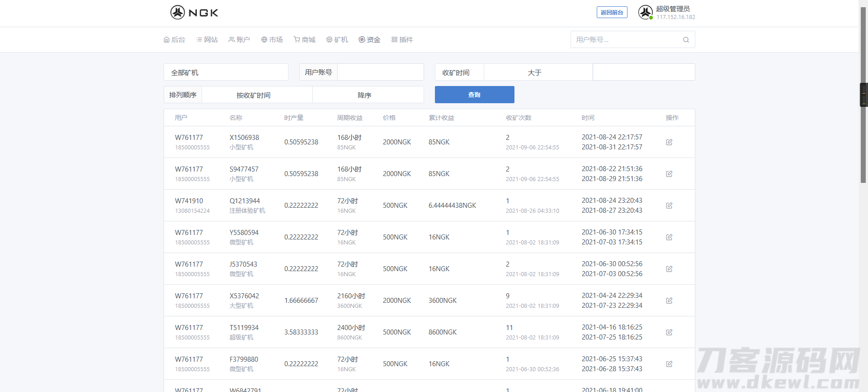
Task: Open the 全部矿机 miner type dropdown
Action: point(226,72)
